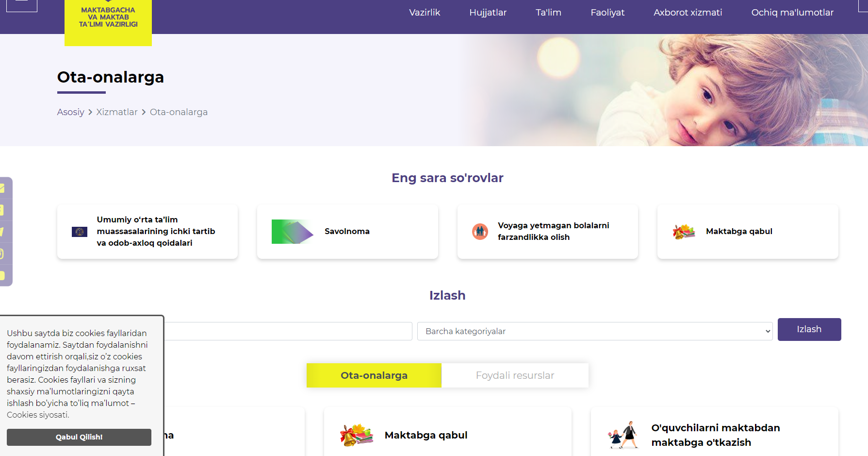Open the Voyaga yetmagan bolalarni farzandlikka olish title
Image resolution: width=868 pixels, height=456 pixels.
[554, 231]
